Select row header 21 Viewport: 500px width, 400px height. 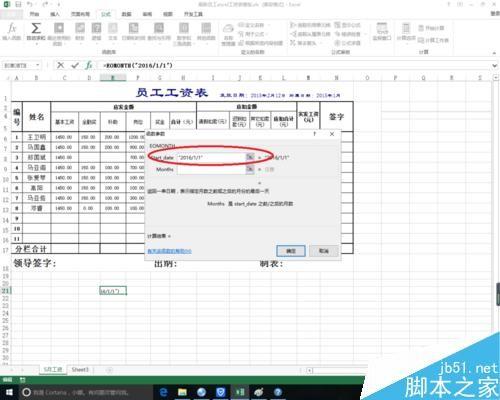pos(5,291)
